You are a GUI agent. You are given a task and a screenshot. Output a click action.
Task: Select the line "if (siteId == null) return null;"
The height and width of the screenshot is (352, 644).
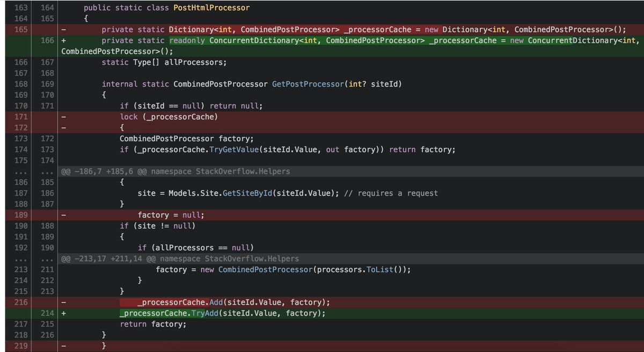pyautogui.click(x=191, y=106)
